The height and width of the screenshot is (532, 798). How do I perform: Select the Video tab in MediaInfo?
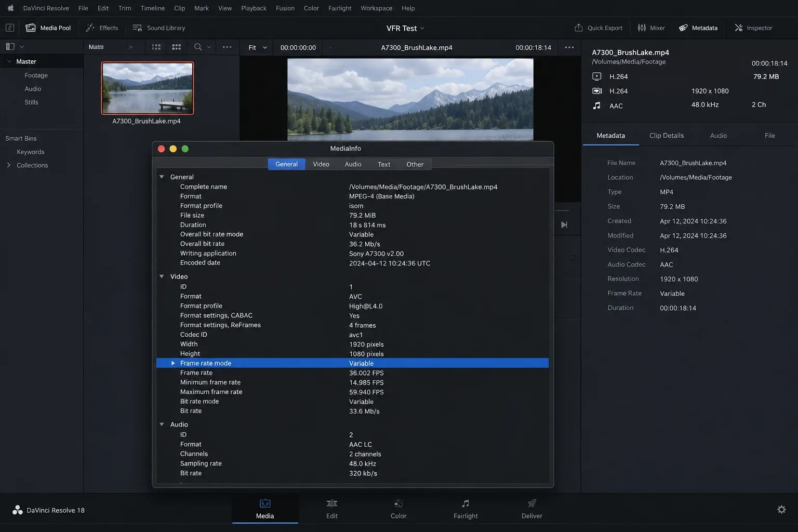tap(321, 164)
